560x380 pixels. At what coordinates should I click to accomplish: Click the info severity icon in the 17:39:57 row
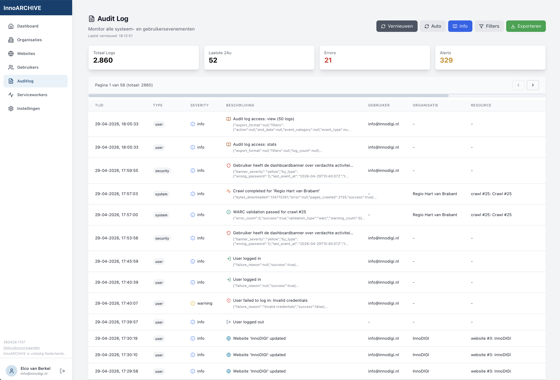(192, 322)
